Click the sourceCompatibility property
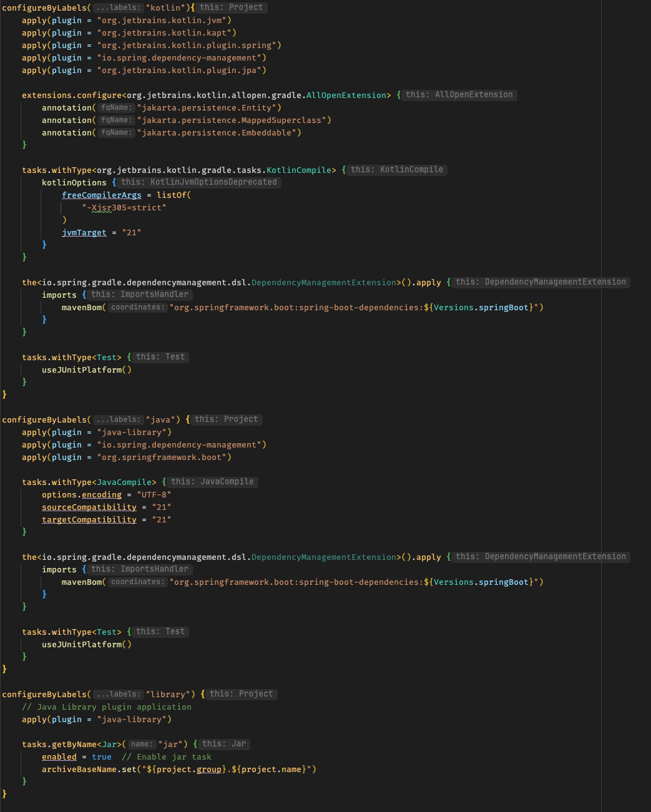651x812 pixels. (89, 507)
